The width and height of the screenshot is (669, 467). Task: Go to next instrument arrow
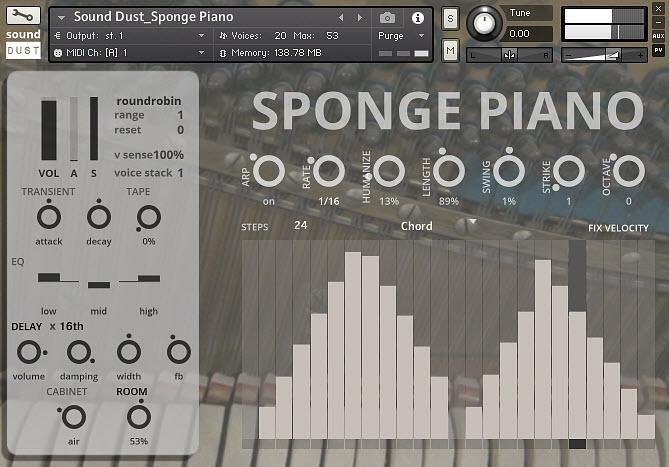coord(360,18)
